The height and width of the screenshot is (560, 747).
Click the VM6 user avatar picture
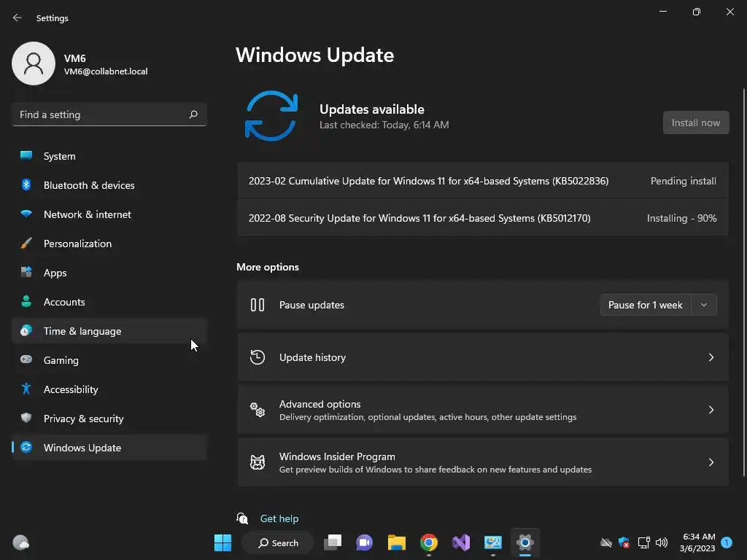tap(34, 63)
